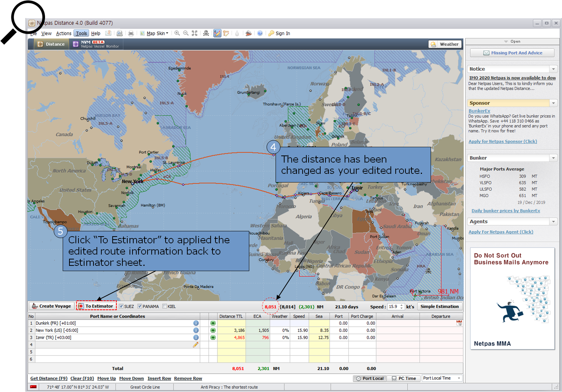Click green waypoint icon in New York row
562x392 pixels.
[213, 330]
